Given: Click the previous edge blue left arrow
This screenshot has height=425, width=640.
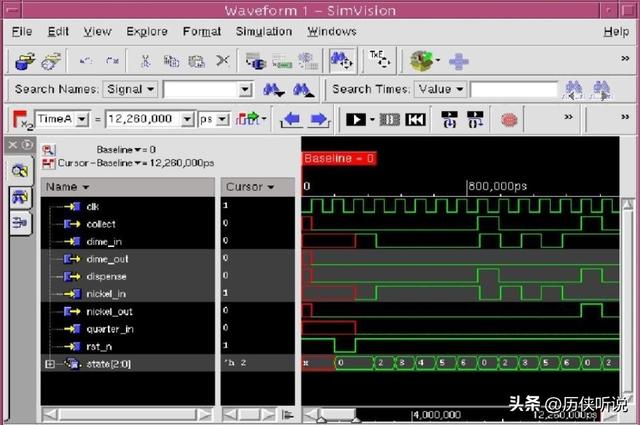Looking at the screenshot, I should [292, 120].
